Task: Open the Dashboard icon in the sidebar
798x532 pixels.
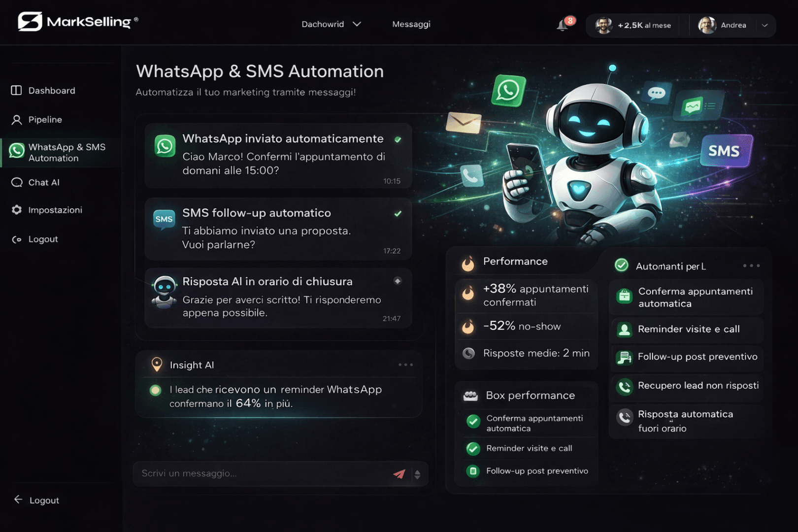Action: (16, 90)
